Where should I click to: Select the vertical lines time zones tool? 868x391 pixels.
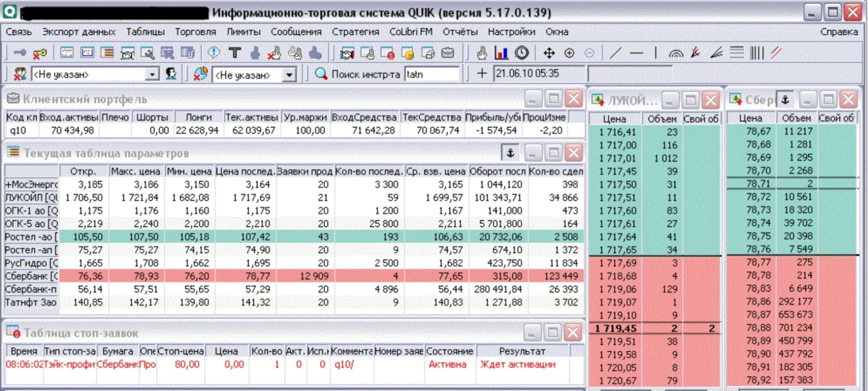click(756, 53)
